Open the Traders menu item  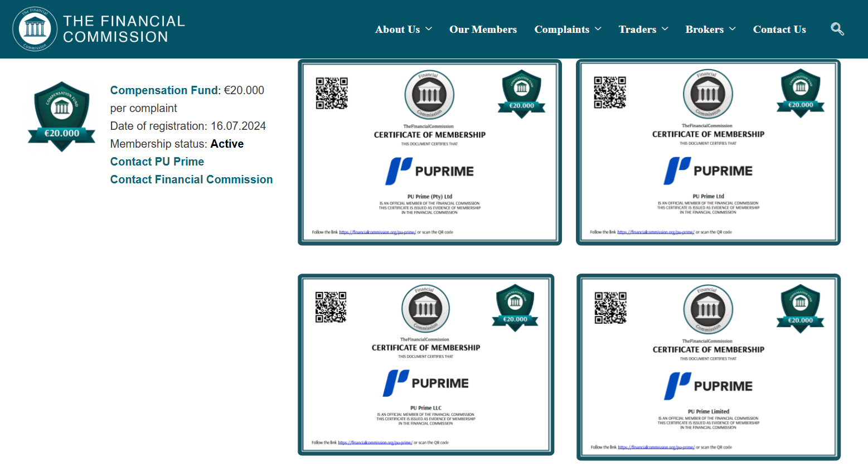click(x=637, y=30)
